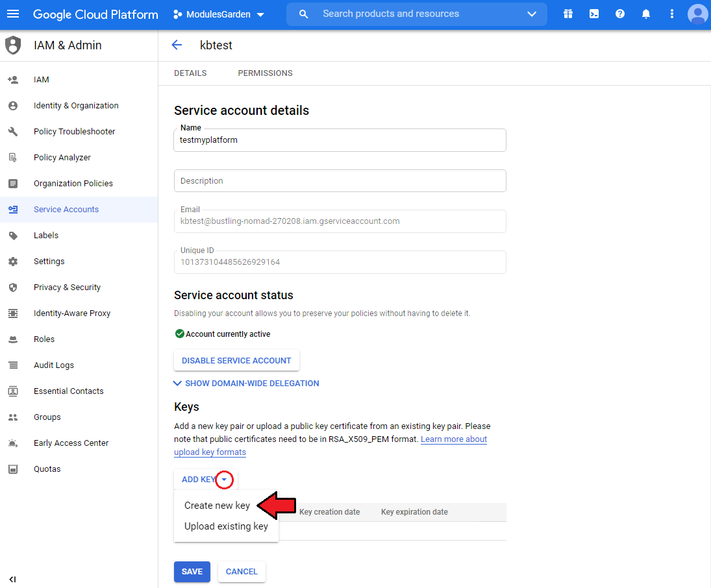Open the user account avatar
The width and height of the screenshot is (711, 588).
tap(698, 14)
